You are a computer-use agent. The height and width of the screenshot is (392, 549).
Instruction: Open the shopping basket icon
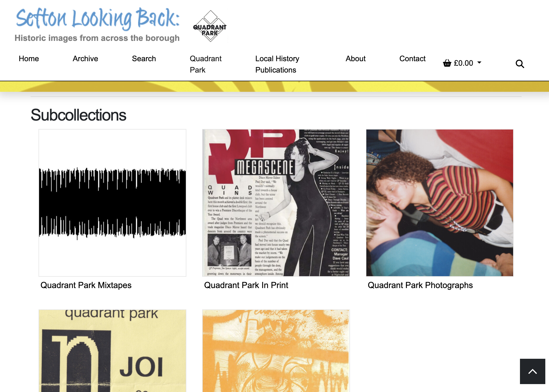point(447,63)
